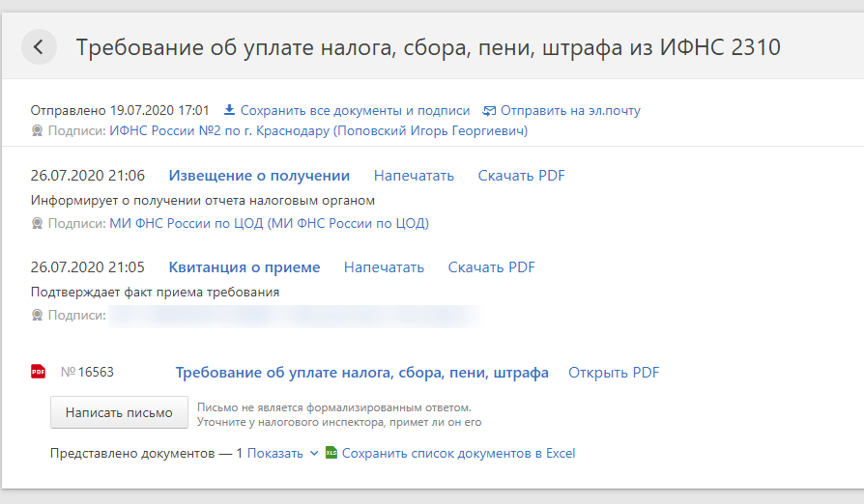Viewport: 864px width, 504px height.
Task: Print the Квитанция о приеме
Action: click(x=384, y=267)
